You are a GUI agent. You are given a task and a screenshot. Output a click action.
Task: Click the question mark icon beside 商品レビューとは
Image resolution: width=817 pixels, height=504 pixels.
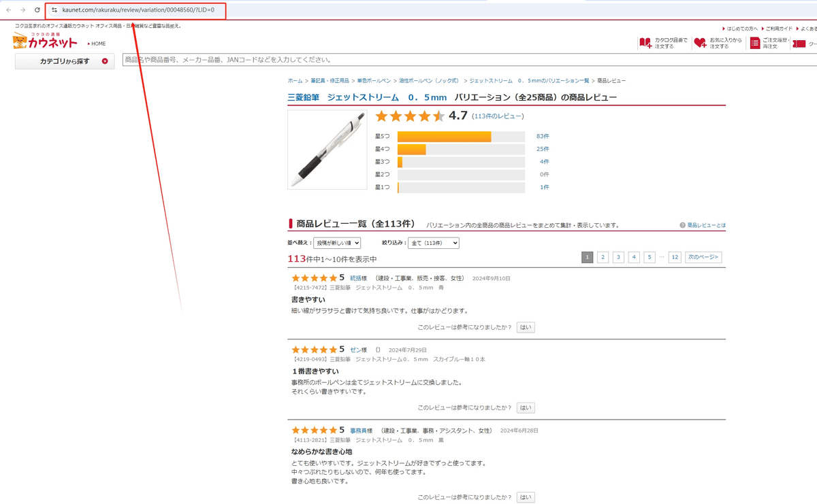(682, 225)
